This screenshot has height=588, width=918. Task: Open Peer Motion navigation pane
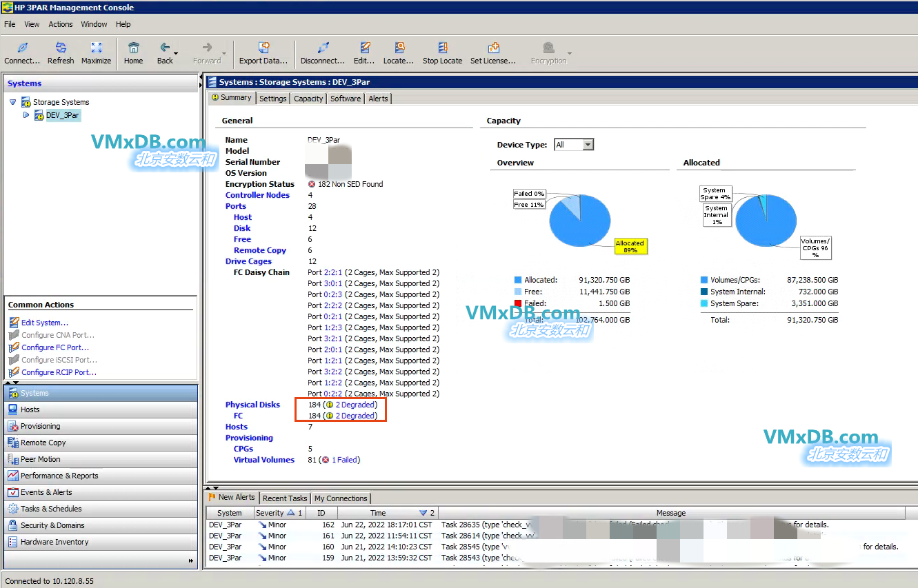[x=101, y=459]
